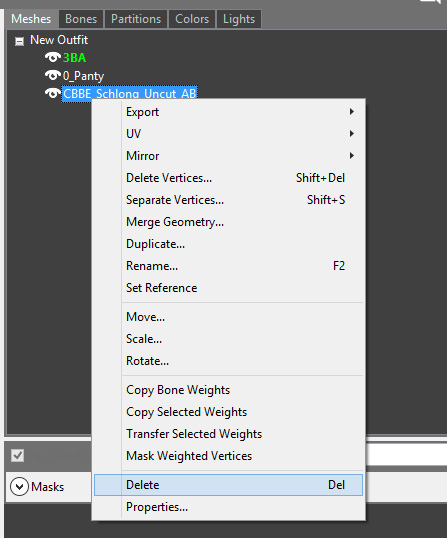Image resolution: width=447 pixels, height=538 pixels.
Task: Choose Mask Weighted Vertices
Action: 228,456
